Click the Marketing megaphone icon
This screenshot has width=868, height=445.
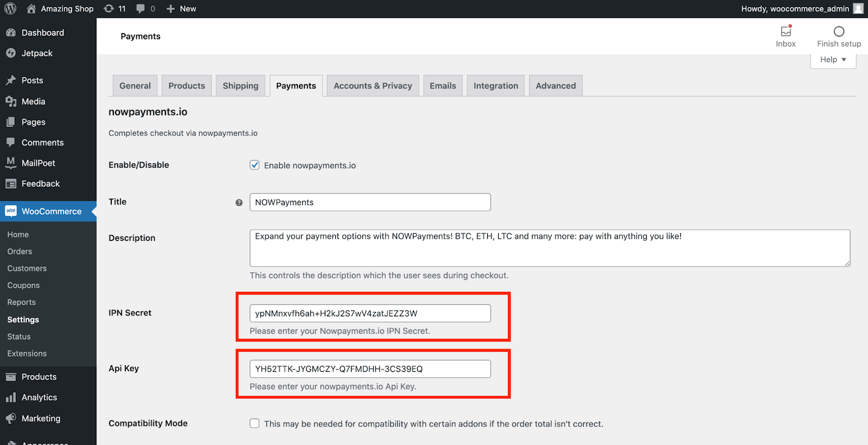pyautogui.click(x=11, y=418)
